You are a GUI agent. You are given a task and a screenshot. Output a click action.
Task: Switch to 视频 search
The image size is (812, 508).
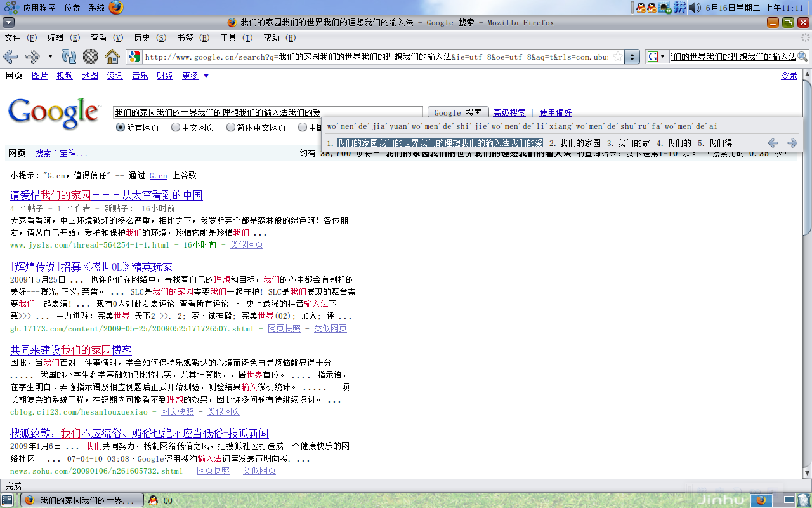65,76
